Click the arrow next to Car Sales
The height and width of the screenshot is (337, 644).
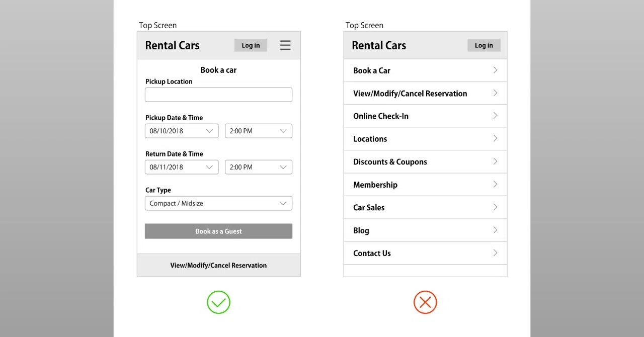pos(496,207)
